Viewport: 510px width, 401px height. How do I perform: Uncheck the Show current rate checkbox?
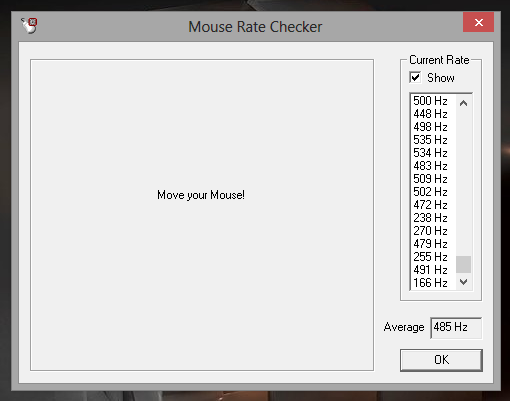coord(415,78)
